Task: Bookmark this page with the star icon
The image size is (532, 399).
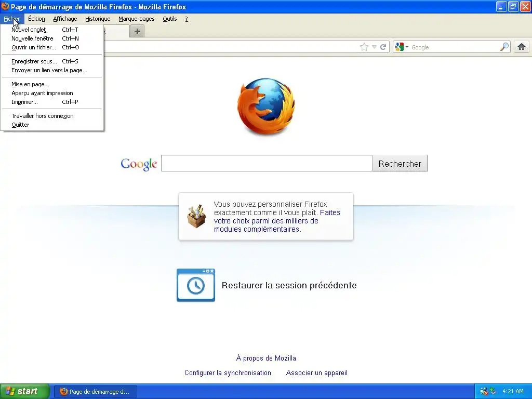Action: [x=364, y=47]
